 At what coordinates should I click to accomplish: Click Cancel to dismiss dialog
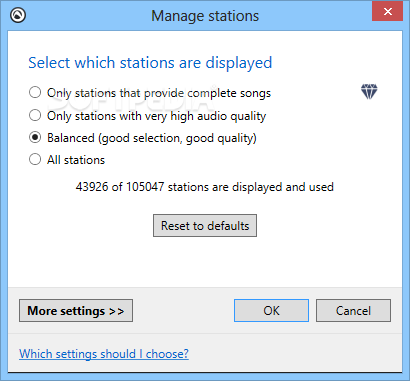353,310
